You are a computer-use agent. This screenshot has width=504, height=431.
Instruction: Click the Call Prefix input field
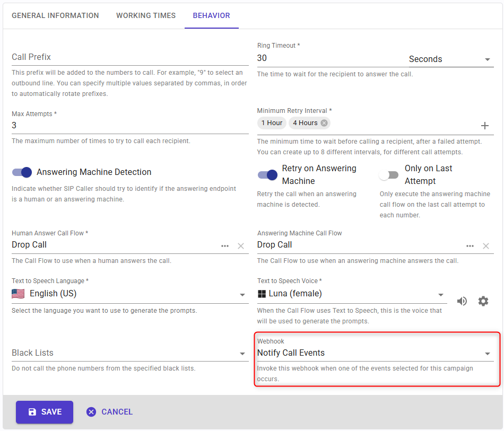[x=129, y=57]
